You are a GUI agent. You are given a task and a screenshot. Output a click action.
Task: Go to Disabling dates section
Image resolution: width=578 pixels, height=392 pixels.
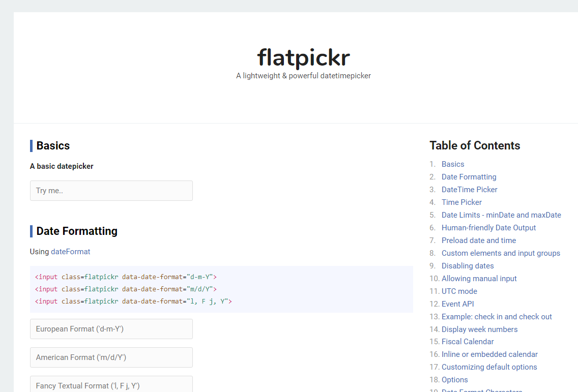pyautogui.click(x=468, y=266)
